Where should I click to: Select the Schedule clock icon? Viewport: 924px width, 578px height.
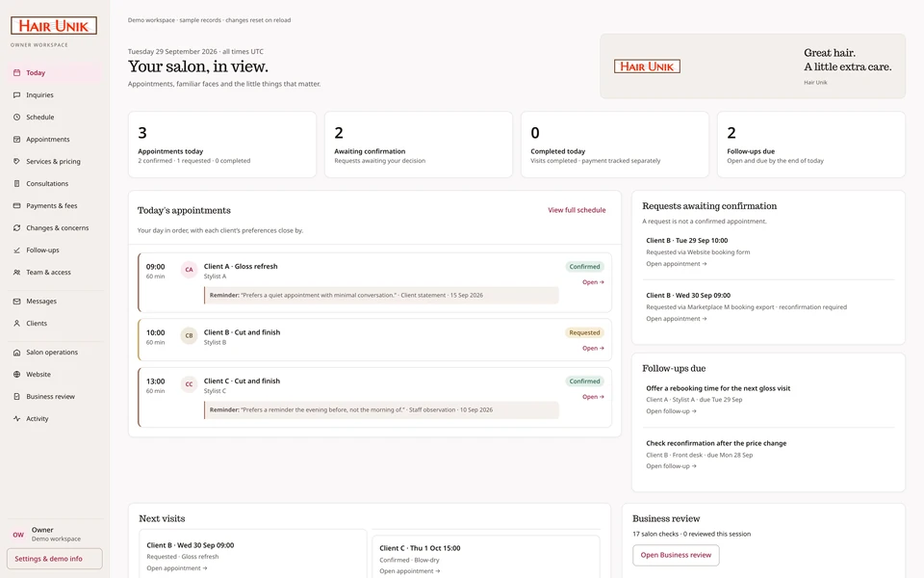[16, 117]
